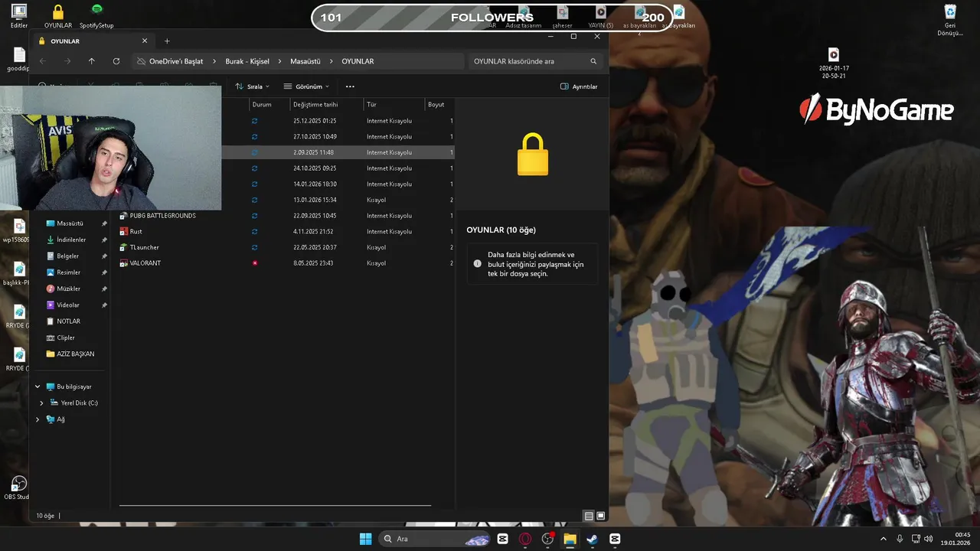Expand the Ağ network node
The image size is (980, 551).
[38, 419]
